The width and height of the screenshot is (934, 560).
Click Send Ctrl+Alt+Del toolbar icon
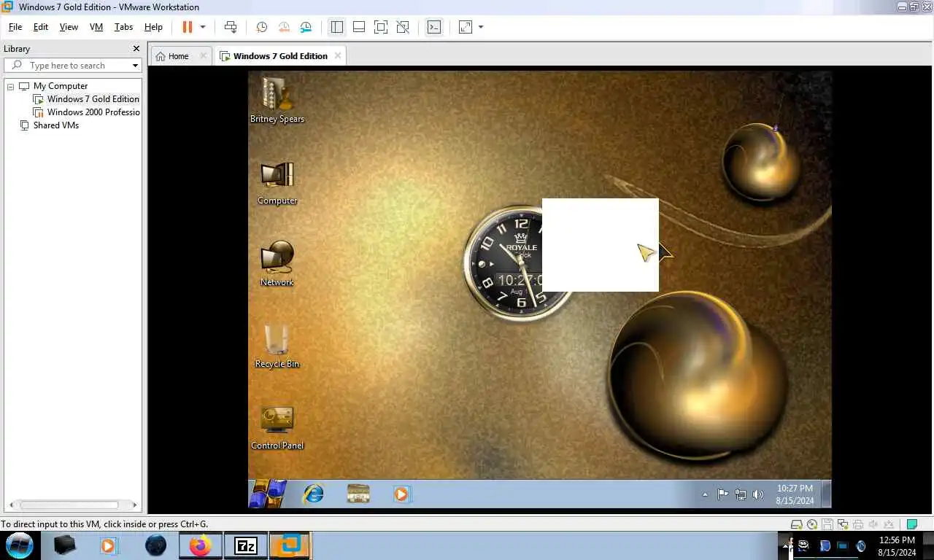(231, 27)
